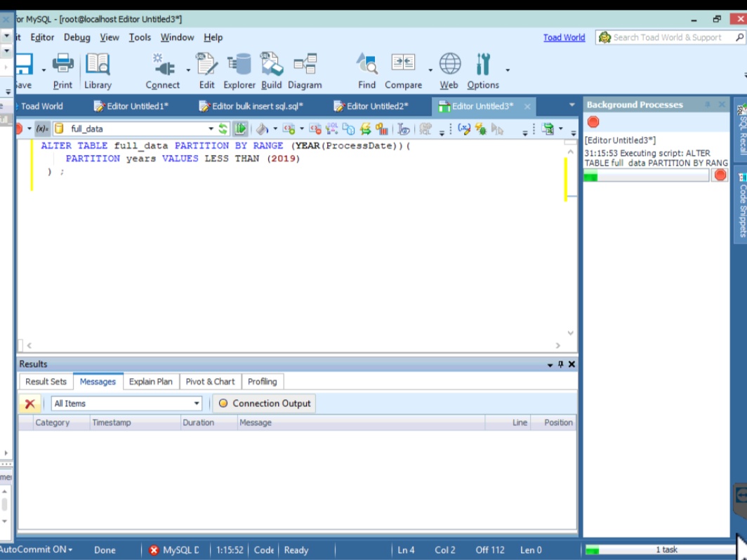747x560 pixels.
Task: Open the schema Explorer
Action: point(239,67)
